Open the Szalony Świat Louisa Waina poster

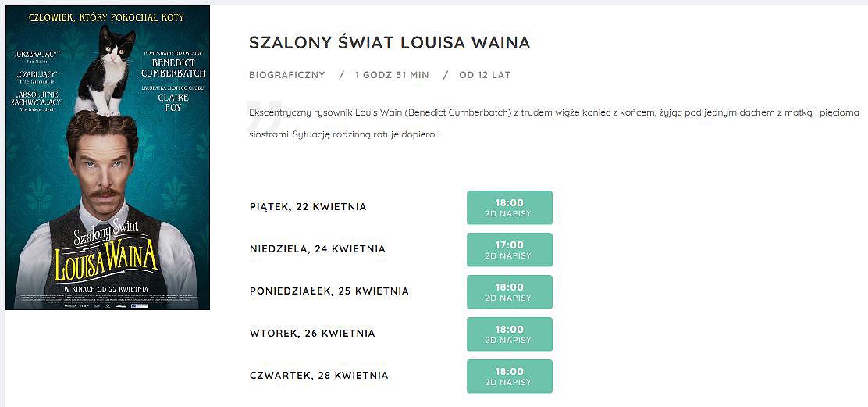(108, 158)
